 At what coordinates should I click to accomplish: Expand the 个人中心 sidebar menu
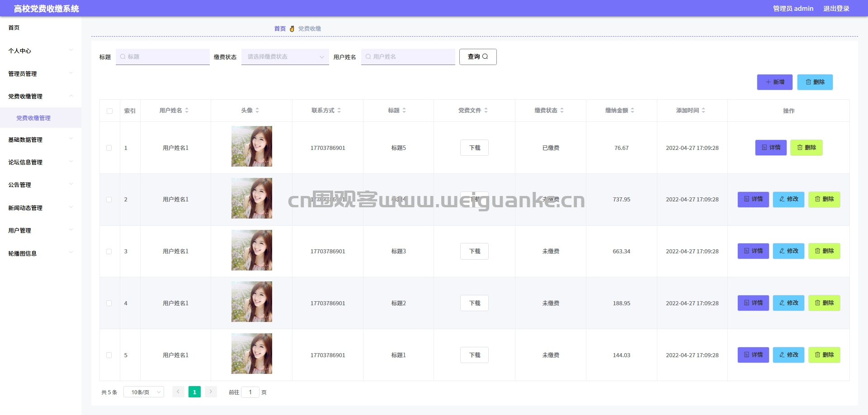coord(41,51)
